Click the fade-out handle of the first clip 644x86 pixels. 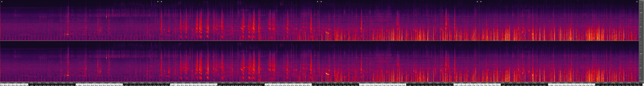[158, 2]
